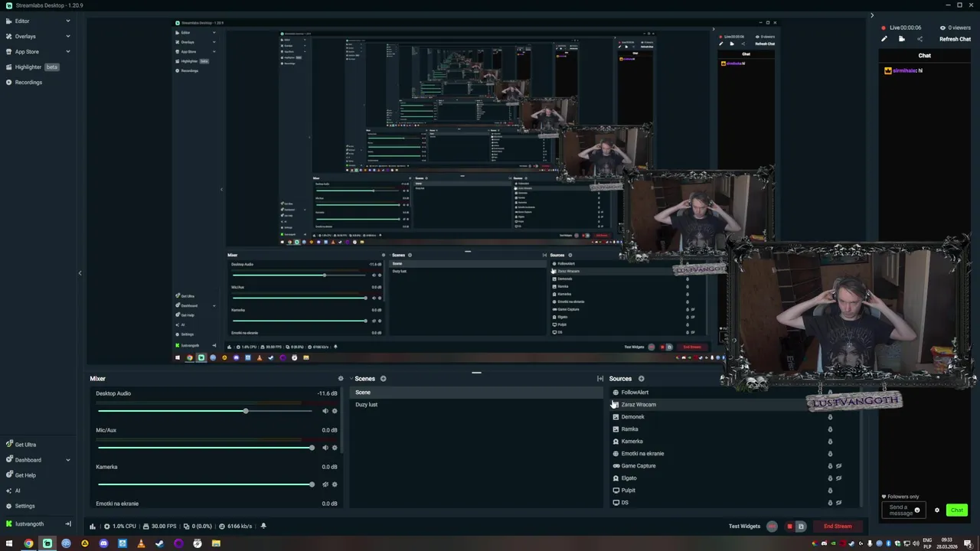Toggle lock on FollowAlert source

coord(830,393)
